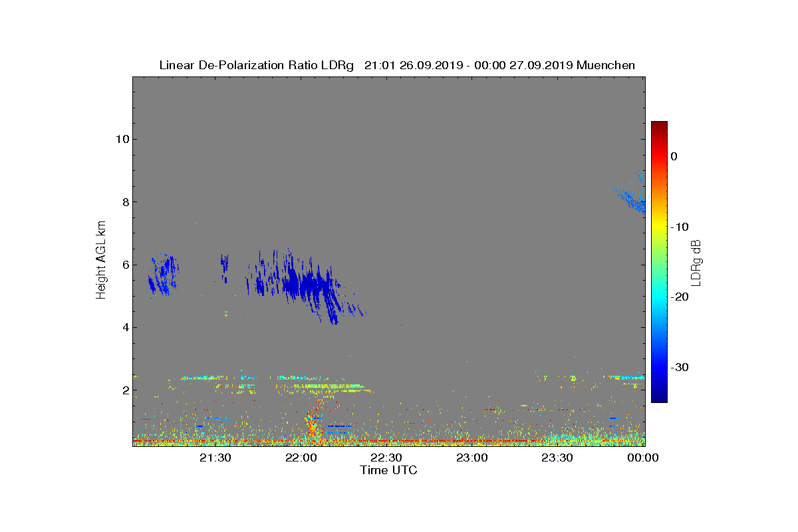Click the dark blue bottom of the colorbar
The image size is (798, 532).
coord(659,398)
